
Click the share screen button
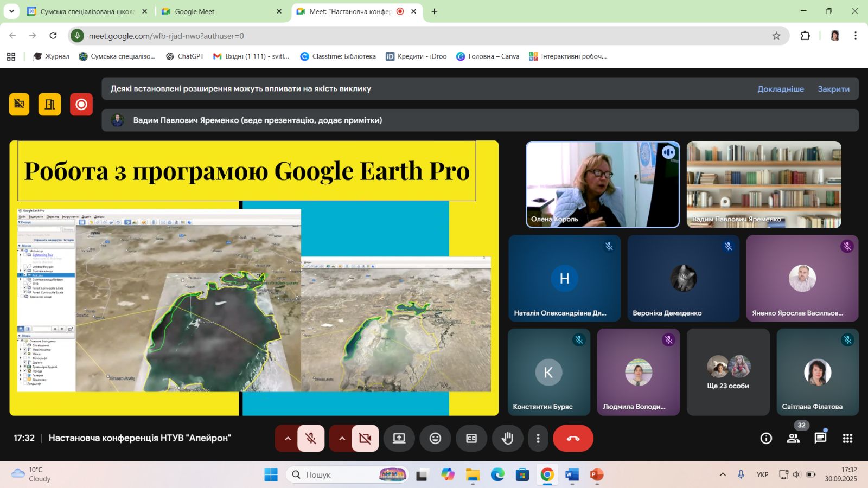tap(399, 438)
